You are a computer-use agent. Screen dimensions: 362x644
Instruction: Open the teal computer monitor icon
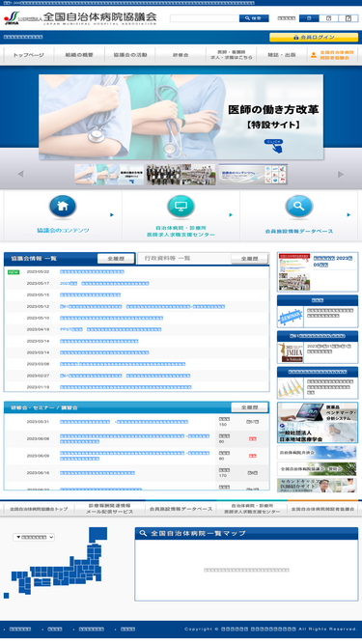coord(181,207)
